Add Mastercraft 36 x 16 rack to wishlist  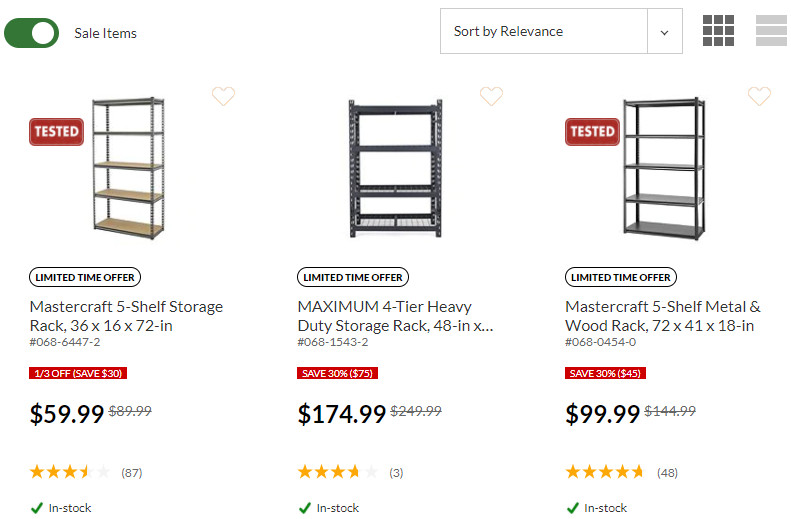[x=223, y=96]
